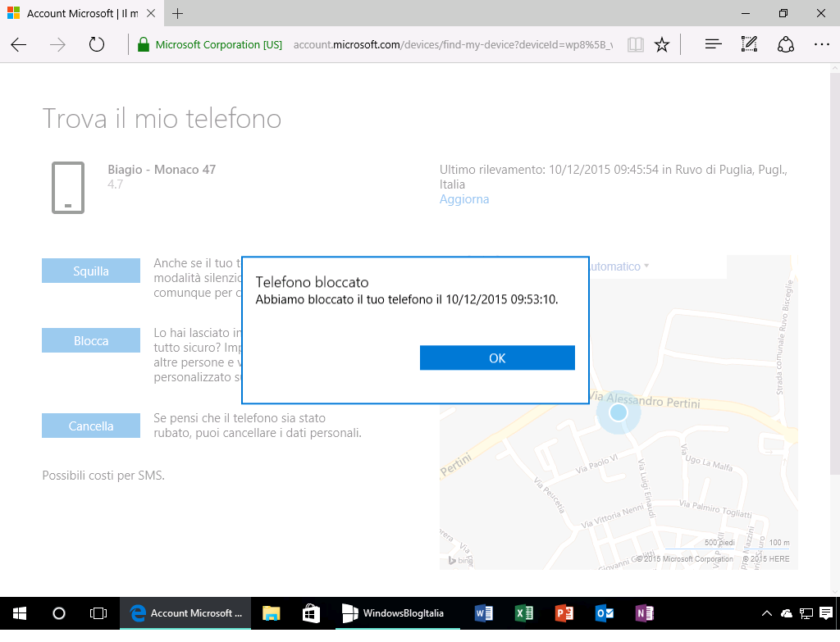This screenshot has width=840, height=642.
Task: Click Possibili costi per SMS text
Action: point(103,476)
